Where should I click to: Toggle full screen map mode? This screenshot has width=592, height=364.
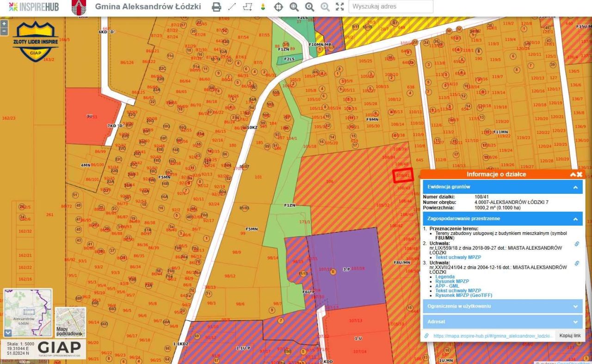point(340,7)
